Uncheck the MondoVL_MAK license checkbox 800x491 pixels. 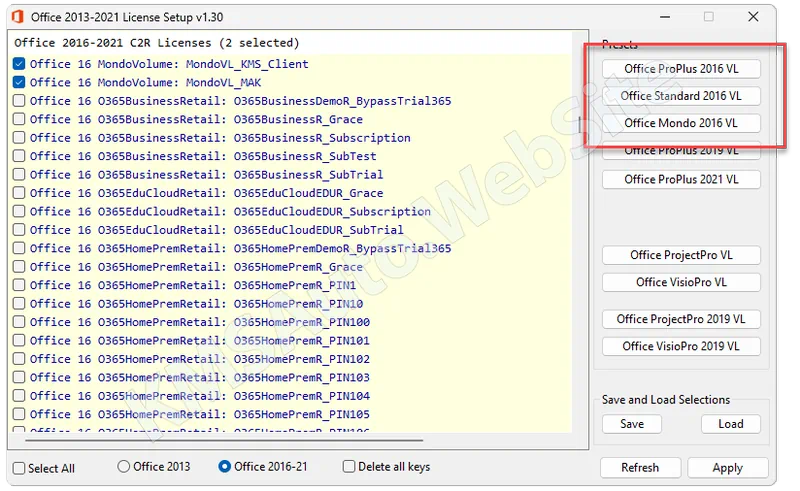pos(19,82)
